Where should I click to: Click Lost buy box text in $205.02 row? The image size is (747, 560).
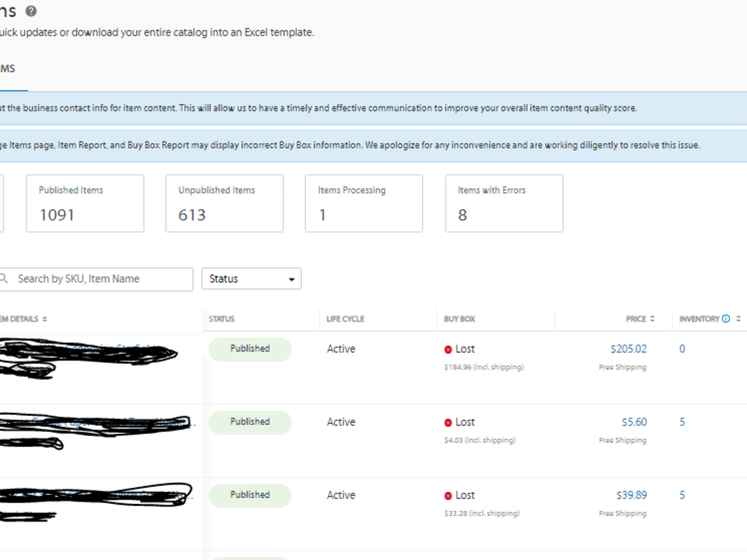465,349
